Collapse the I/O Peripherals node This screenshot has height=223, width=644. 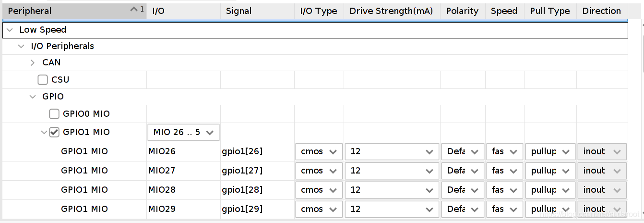point(21,46)
